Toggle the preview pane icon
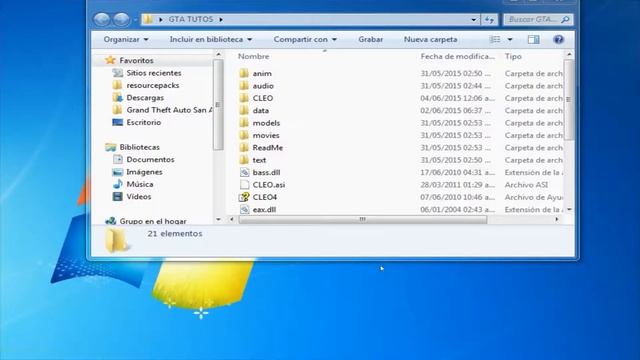 tap(533, 40)
